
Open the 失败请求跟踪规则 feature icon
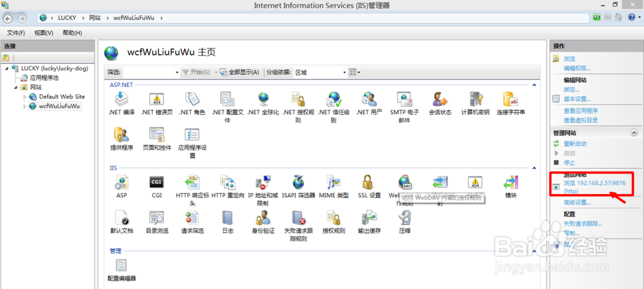[298, 218]
